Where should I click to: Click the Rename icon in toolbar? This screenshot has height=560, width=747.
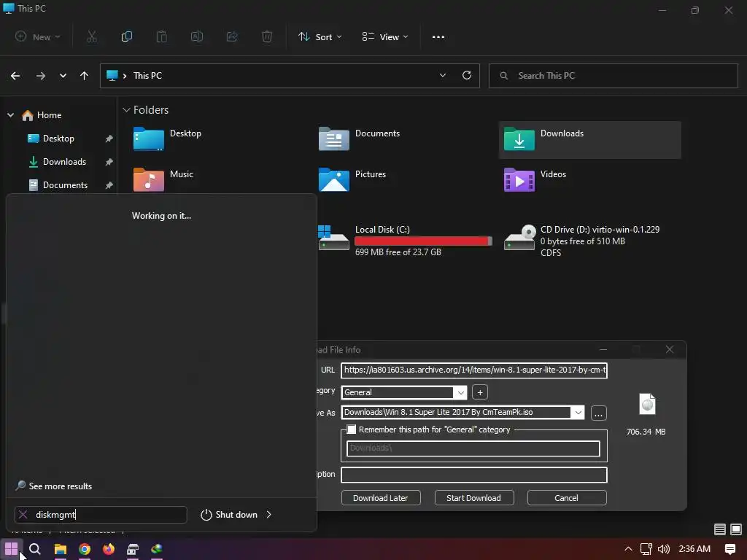coord(197,36)
